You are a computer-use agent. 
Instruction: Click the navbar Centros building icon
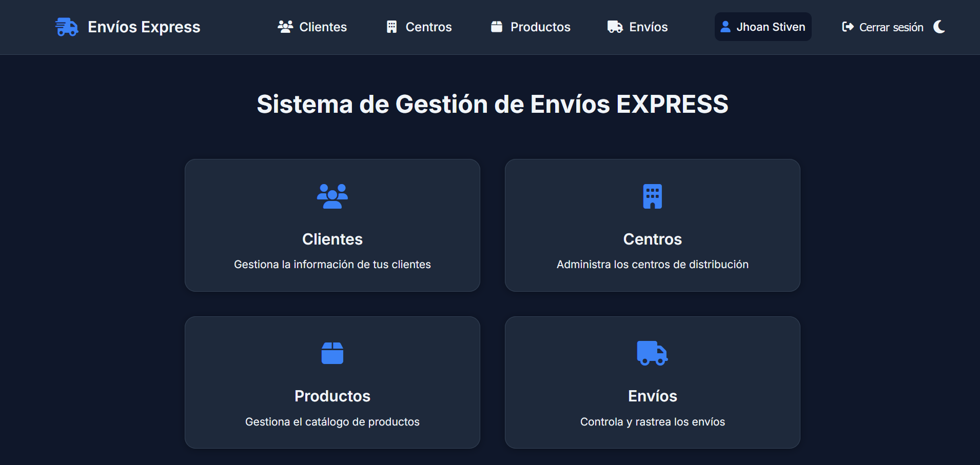coord(391,27)
